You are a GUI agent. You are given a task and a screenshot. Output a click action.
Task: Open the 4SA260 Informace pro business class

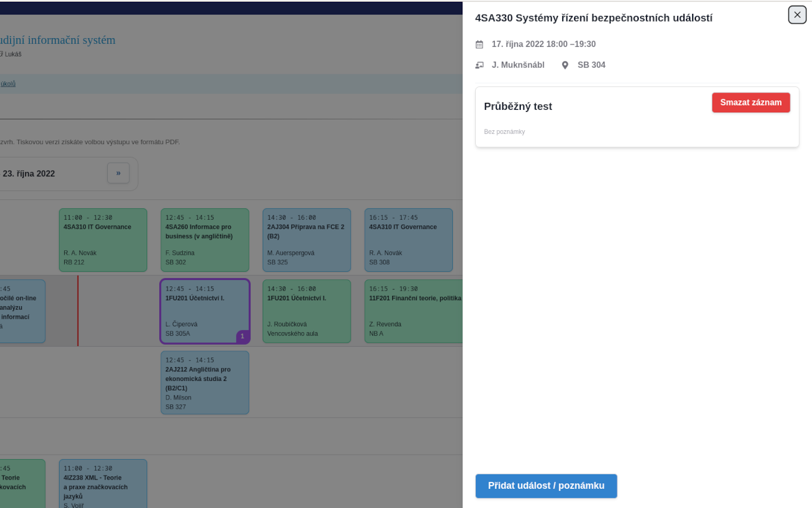pos(204,240)
